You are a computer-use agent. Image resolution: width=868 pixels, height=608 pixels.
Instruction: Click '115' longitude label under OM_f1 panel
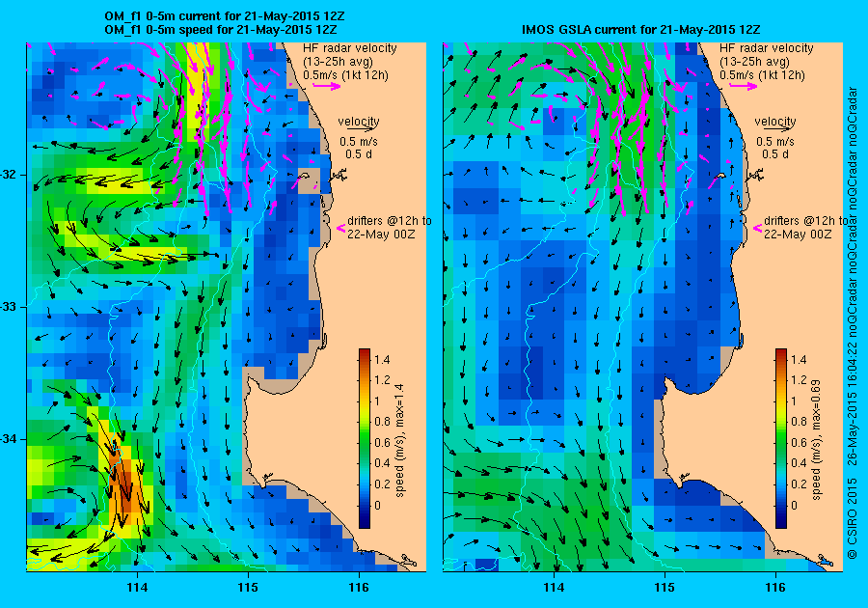[x=248, y=588]
